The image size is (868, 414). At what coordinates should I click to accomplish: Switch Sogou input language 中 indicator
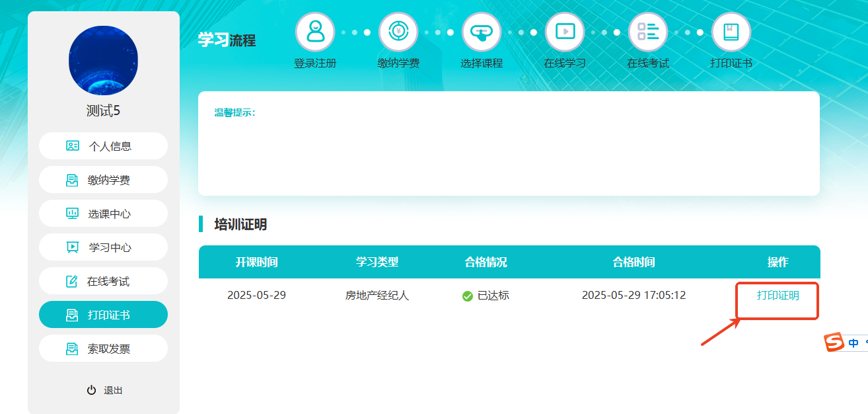coord(853,343)
